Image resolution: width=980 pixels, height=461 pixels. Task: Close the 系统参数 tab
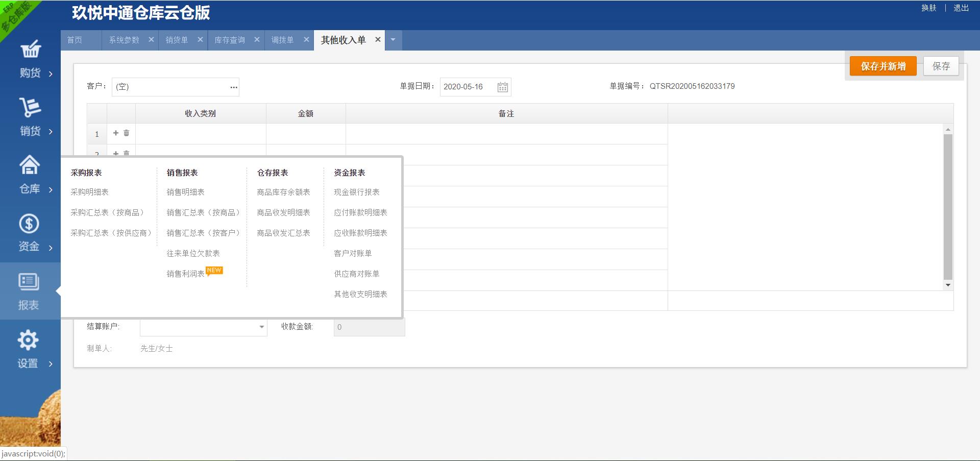tap(151, 39)
